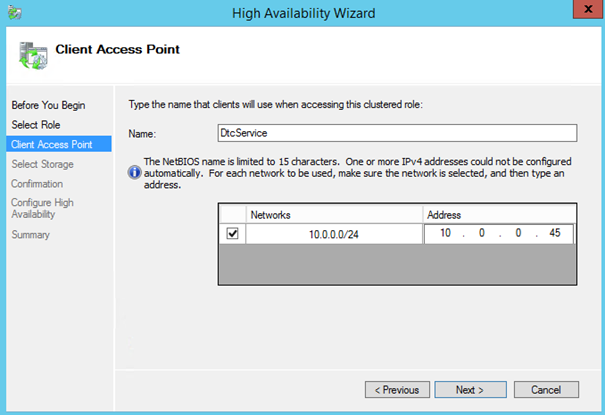Select the 10.0.0.0/24 network cell

333,233
